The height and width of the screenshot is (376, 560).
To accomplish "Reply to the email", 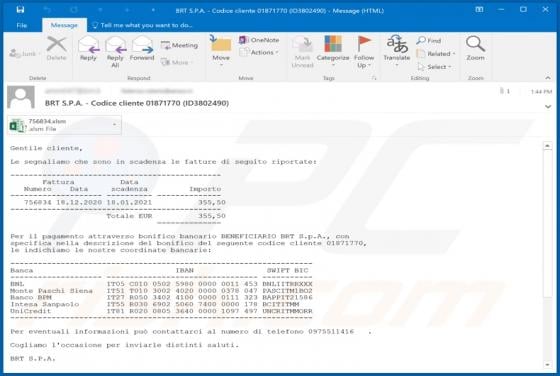I will tap(88, 48).
